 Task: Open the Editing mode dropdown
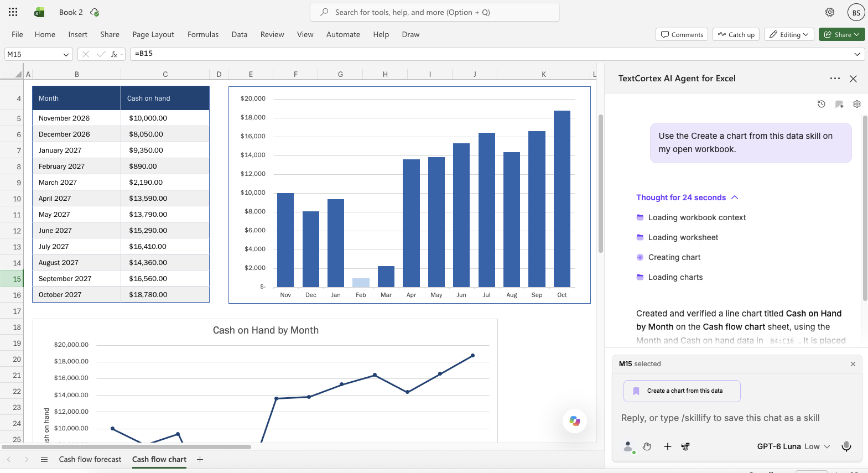789,34
